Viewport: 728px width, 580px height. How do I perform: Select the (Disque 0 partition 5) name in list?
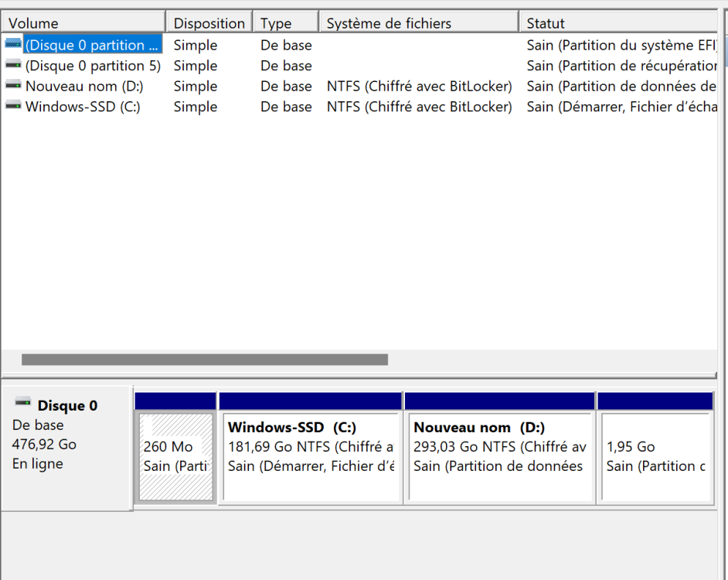pos(93,66)
